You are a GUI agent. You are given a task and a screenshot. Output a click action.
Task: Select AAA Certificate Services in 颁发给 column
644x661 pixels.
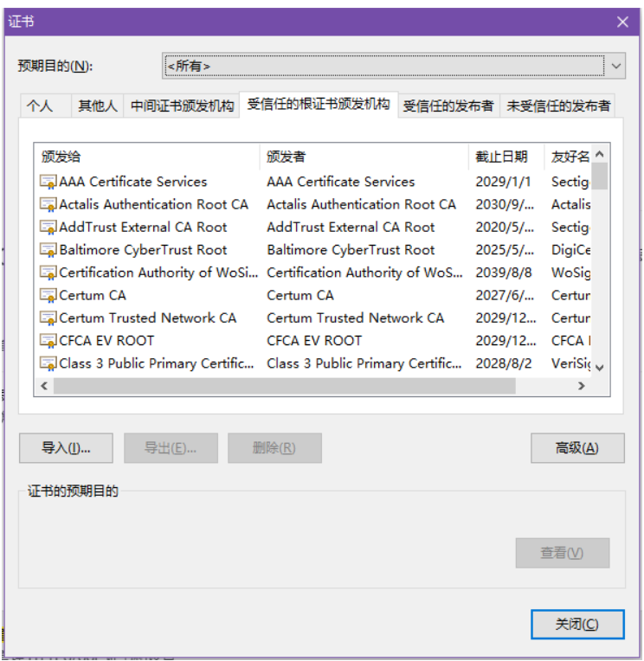pos(133,182)
